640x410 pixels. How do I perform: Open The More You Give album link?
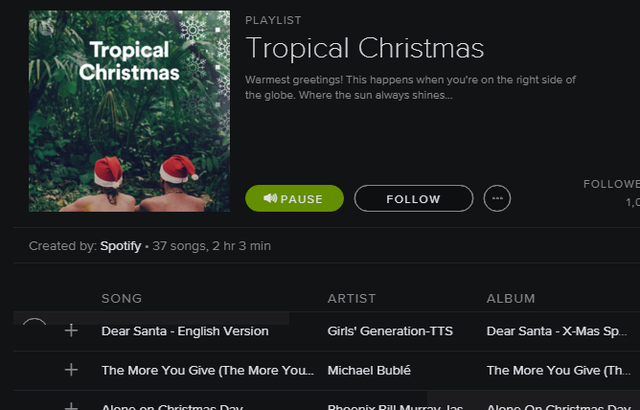tap(558, 370)
